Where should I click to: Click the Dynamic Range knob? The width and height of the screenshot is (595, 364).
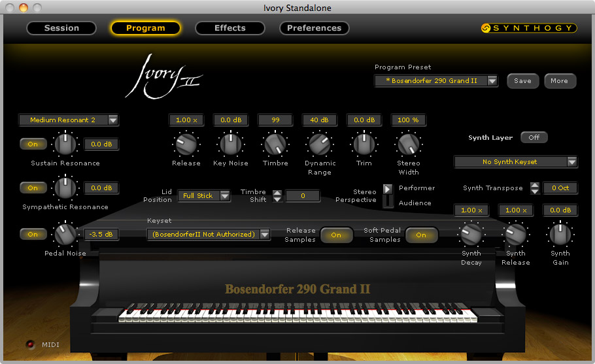tap(320, 144)
